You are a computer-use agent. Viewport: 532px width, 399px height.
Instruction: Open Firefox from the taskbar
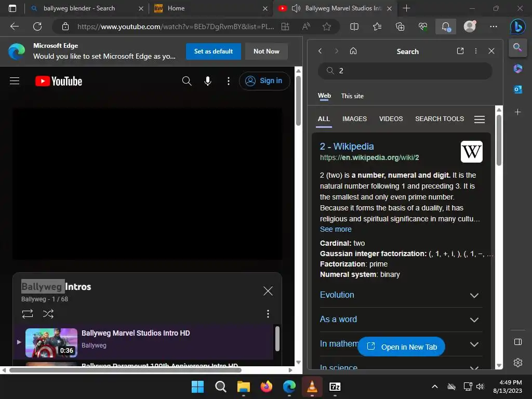pyautogui.click(x=267, y=387)
